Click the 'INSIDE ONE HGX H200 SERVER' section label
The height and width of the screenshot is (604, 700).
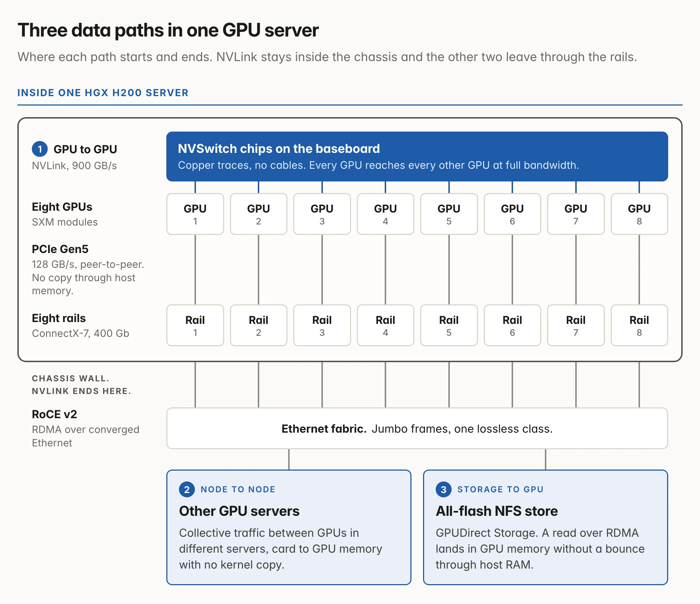(103, 93)
